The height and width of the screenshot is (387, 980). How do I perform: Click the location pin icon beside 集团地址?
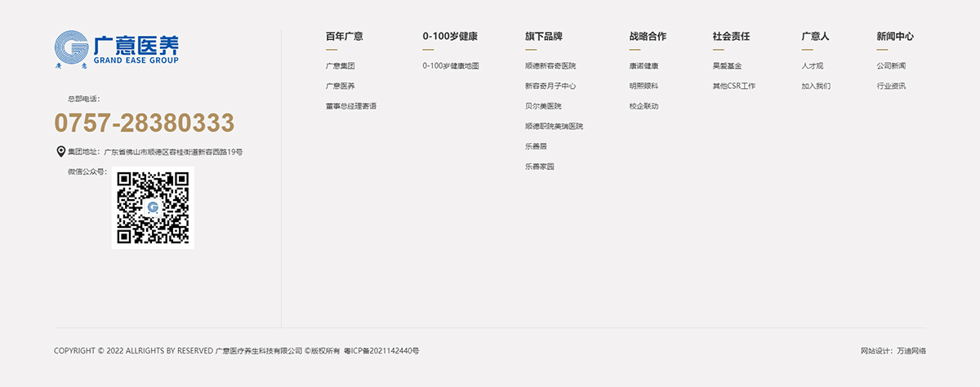pos(60,152)
